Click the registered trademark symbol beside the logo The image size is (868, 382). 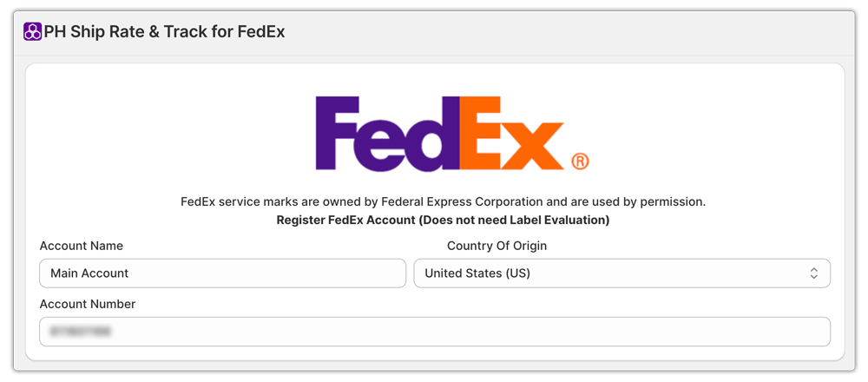tap(580, 161)
